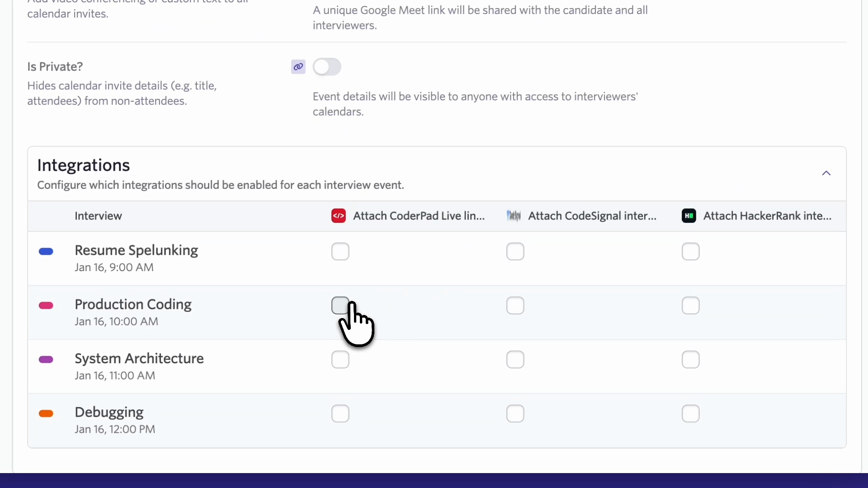Click the blue Resume Spelunking color pill
The height and width of the screenshot is (488, 868).
pyautogui.click(x=46, y=252)
